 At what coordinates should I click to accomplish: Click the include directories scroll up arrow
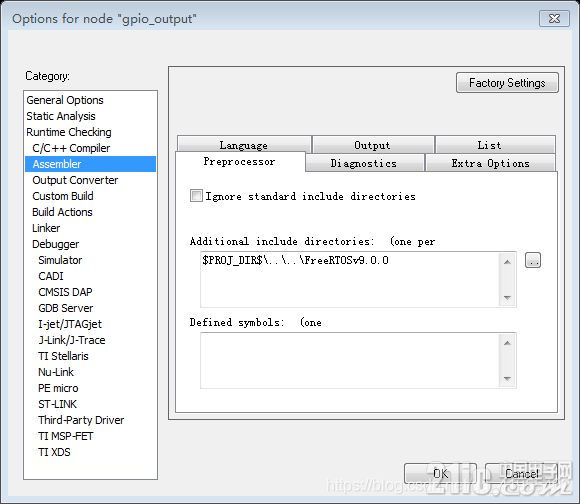(508, 262)
